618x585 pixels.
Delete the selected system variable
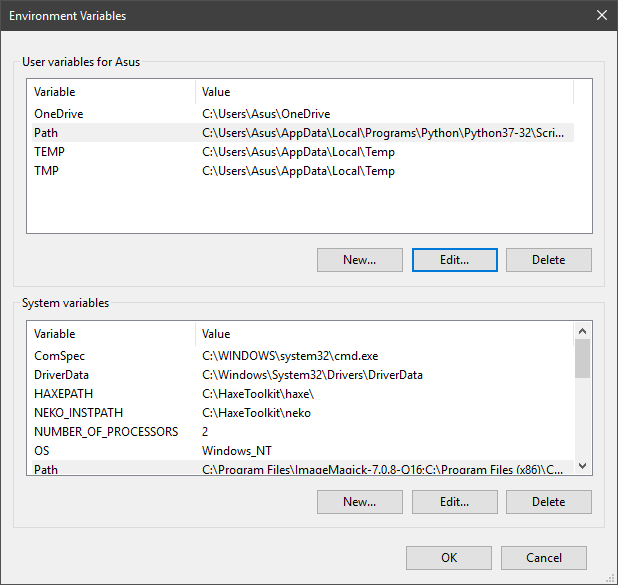548,502
